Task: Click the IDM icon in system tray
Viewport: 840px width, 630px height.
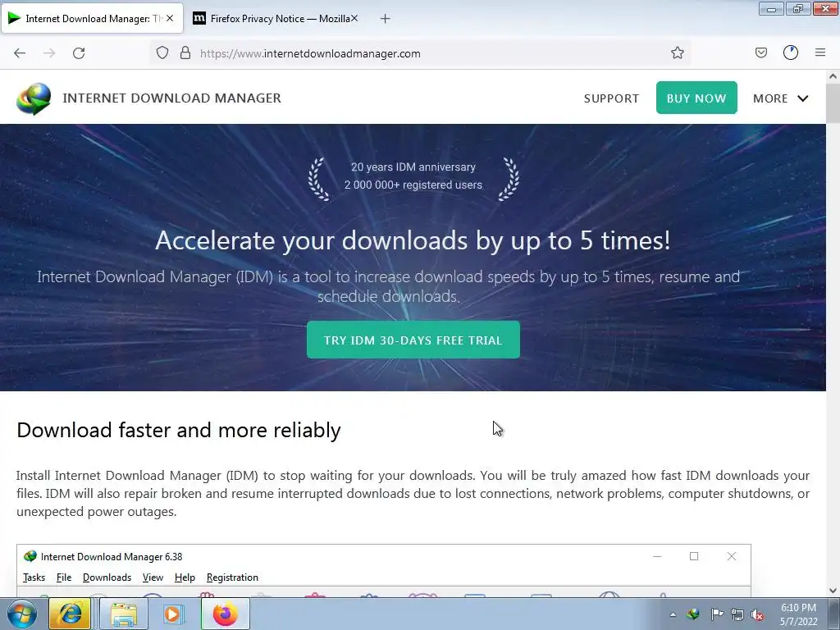Action: (693, 614)
